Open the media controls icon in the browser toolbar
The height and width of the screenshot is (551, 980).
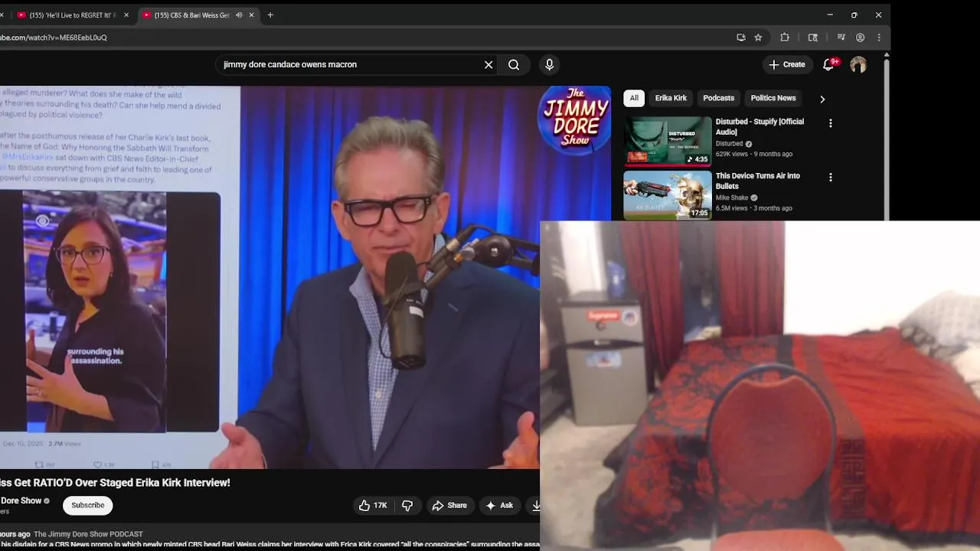click(x=841, y=37)
